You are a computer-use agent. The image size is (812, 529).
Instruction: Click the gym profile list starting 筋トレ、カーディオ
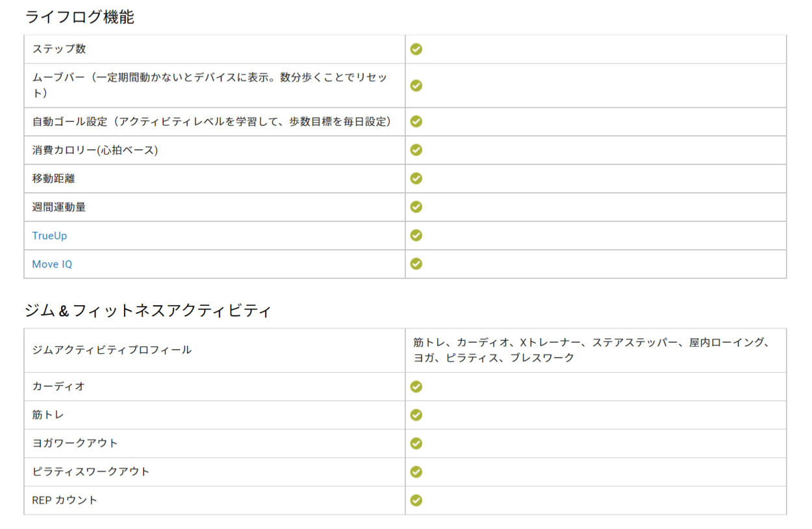click(591, 350)
